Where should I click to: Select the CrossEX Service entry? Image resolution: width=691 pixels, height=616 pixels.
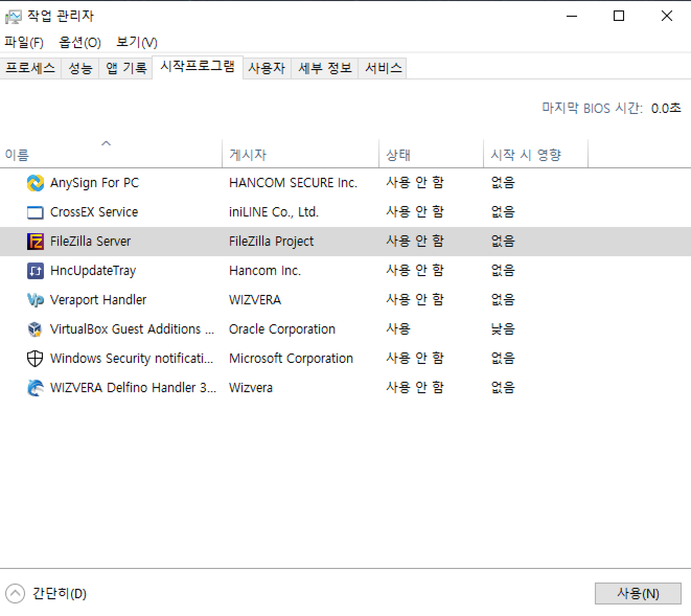click(x=94, y=212)
